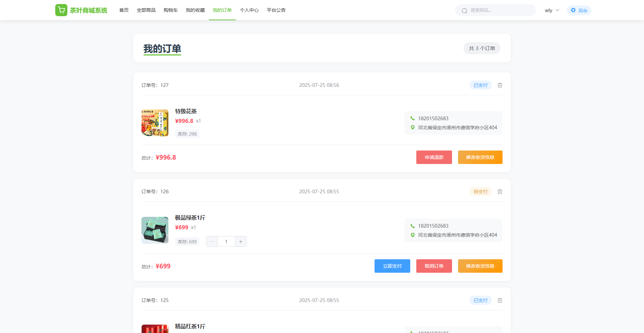This screenshot has width=644, height=333.
Task: Delete order 127 using trash icon
Action: click(x=500, y=85)
